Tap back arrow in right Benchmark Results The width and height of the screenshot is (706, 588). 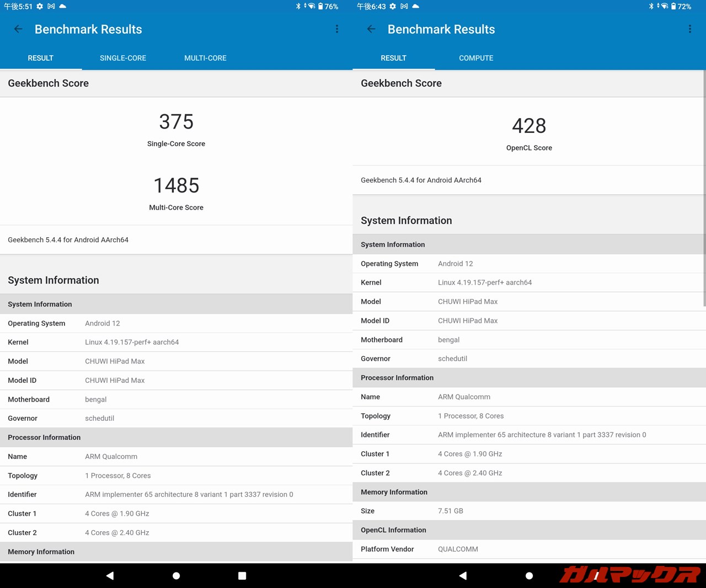pyautogui.click(x=371, y=29)
